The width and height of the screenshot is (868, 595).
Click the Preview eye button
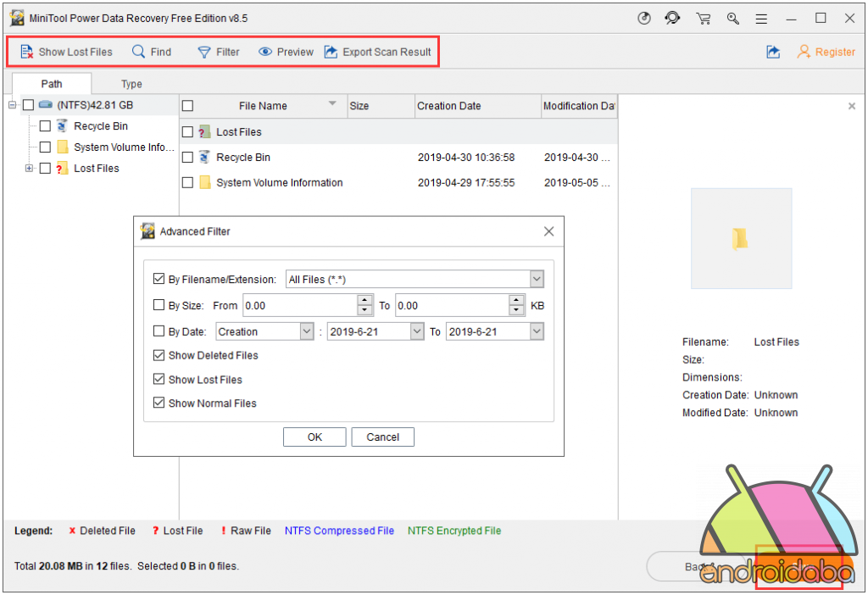286,52
